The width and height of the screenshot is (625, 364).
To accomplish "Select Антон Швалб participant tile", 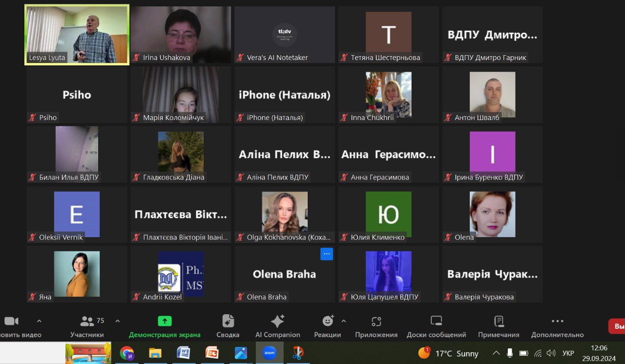I will click(x=492, y=95).
